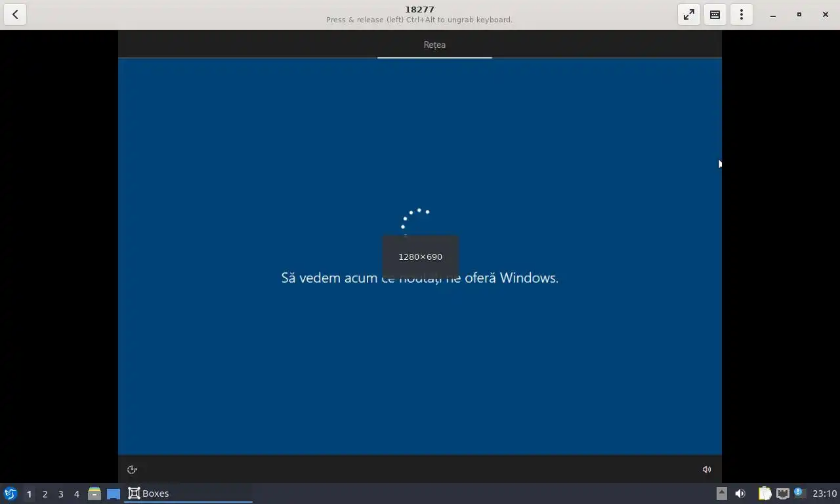Close the Boxes window
Image resolution: width=840 pixels, height=504 pixels.
click(x=826, y=14)
